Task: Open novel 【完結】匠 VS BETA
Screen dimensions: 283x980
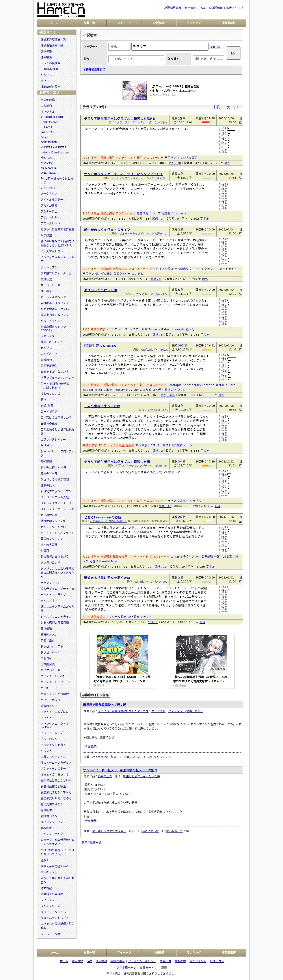Action: 100,346
